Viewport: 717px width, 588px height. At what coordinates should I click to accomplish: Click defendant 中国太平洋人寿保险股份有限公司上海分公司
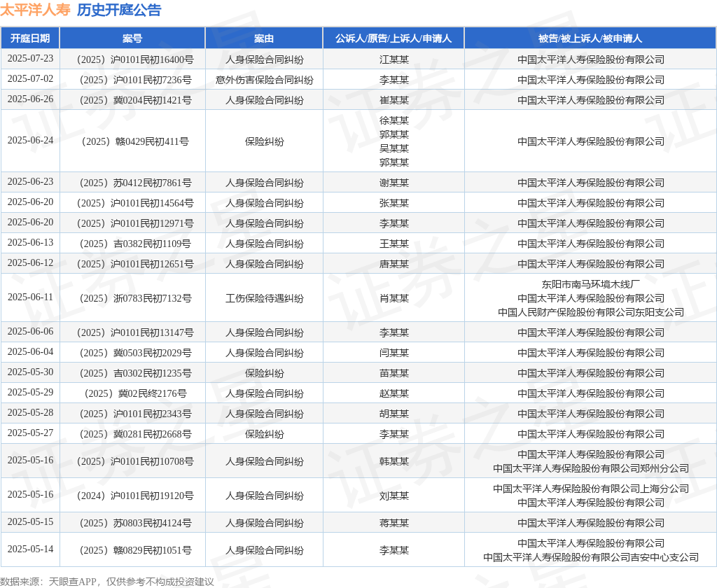coord(590,489)
